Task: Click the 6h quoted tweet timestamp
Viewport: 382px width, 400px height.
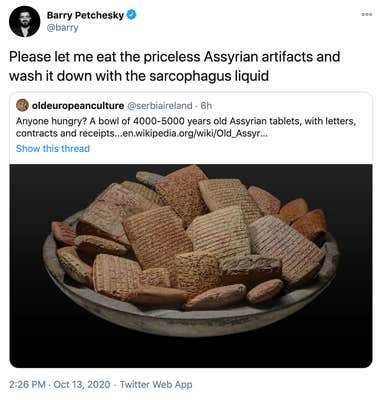Action: click(206, 106)
